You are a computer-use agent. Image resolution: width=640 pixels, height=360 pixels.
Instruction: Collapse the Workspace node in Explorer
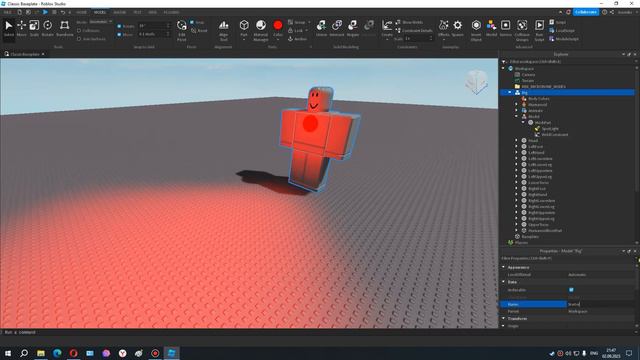click(x=503, y=69)
